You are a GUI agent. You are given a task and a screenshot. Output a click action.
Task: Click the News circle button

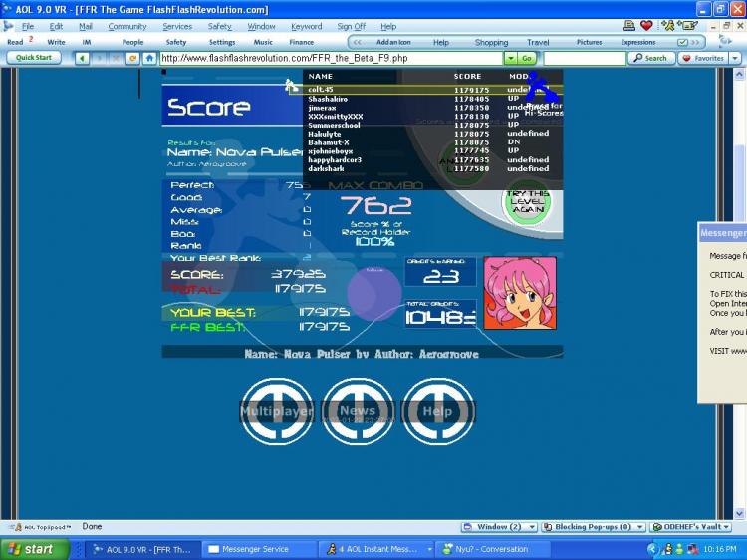358,412
